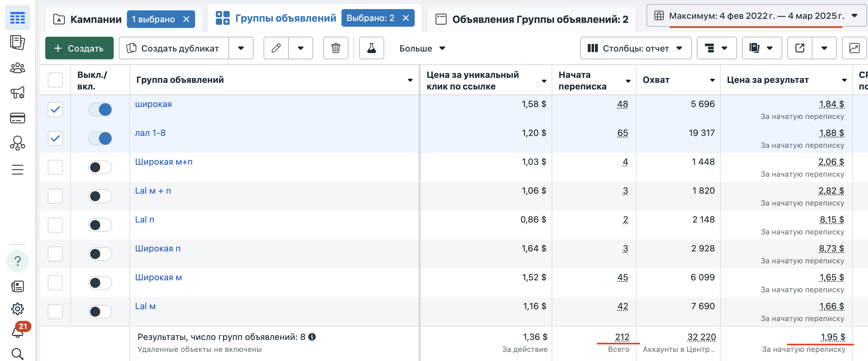Select the A/B test flask icon
This screenshot has width=868, height=361.
click(x=371, y=48)
